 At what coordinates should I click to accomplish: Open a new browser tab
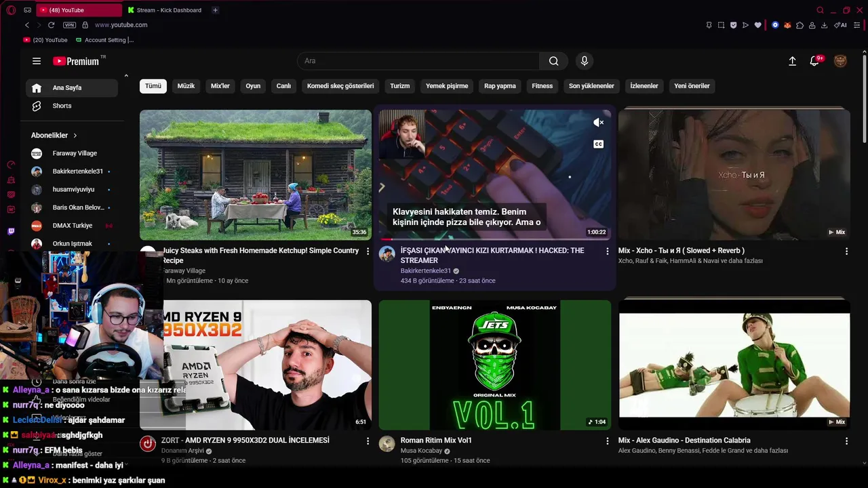tap(215, 10)
